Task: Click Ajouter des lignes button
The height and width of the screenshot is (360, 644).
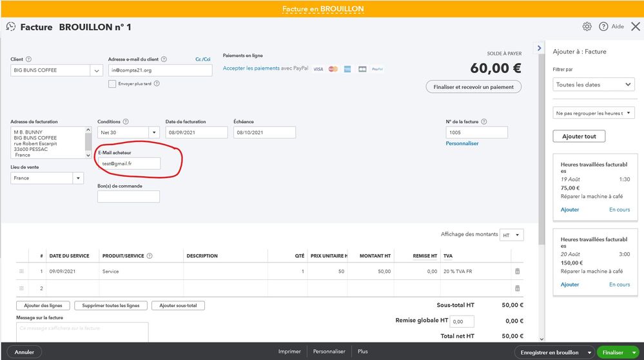Action: click(43, 305)
